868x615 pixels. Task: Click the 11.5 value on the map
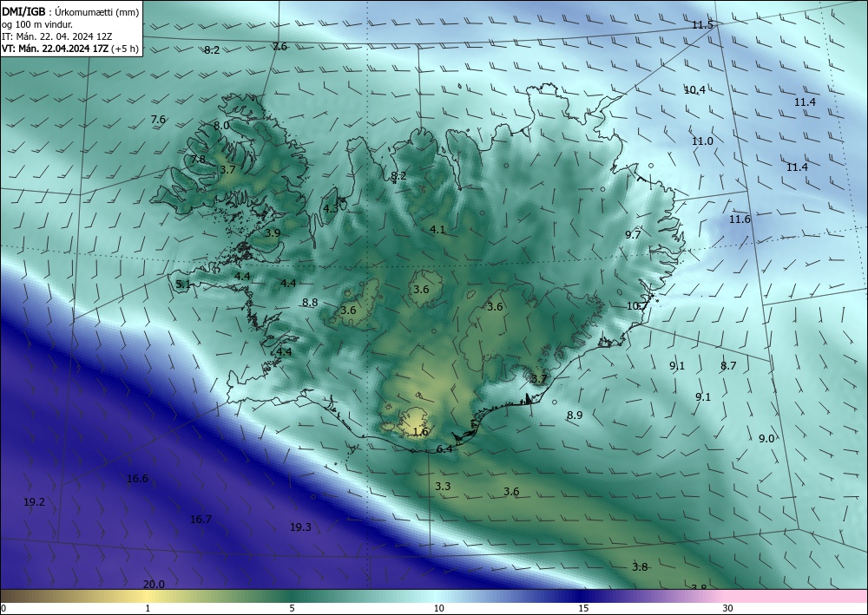702,25
